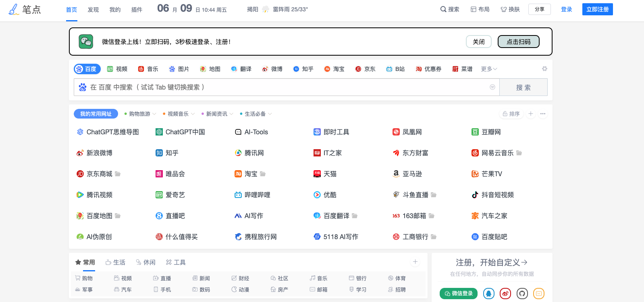
Task: Click the 分享 button
Action: pos(539,9)
